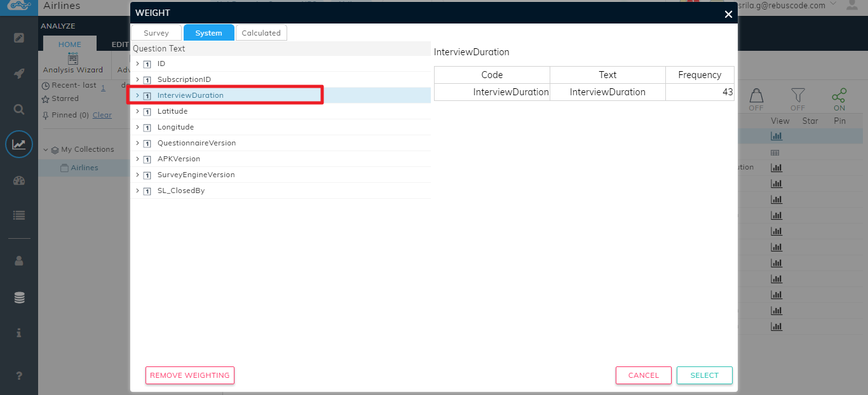The image size is (868, 395).
Task: Open the account email dropdown arrow
Action: point(832,5)
